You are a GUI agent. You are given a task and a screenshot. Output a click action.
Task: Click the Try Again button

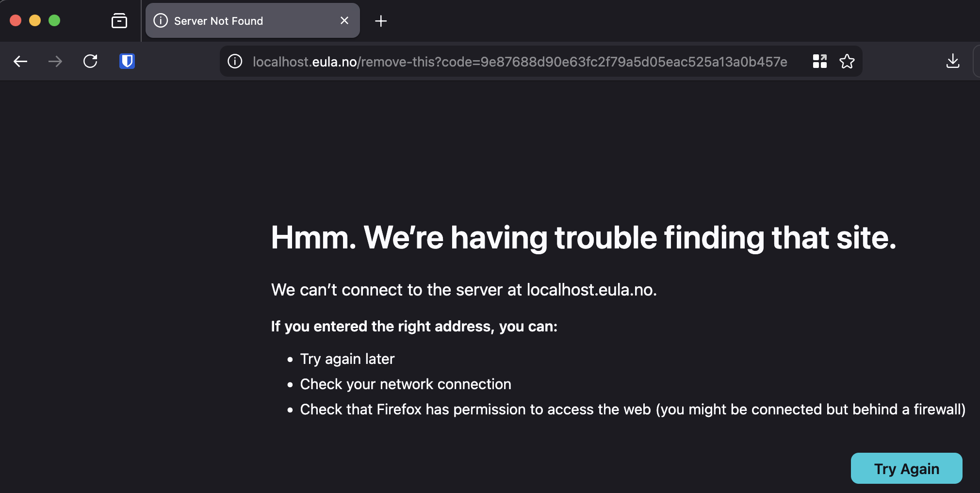click(x=906, y=468)
